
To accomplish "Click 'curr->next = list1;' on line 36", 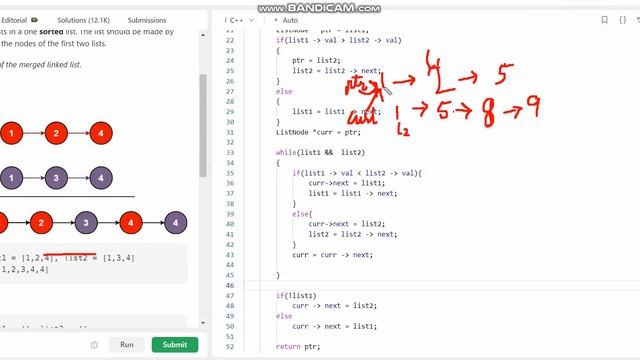I will (x=347, y=183).
